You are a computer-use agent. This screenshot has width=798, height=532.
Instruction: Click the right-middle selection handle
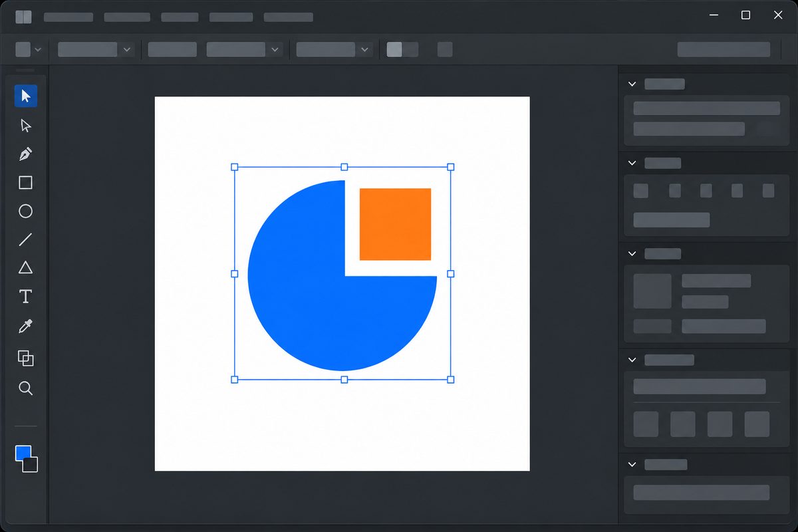451,273
